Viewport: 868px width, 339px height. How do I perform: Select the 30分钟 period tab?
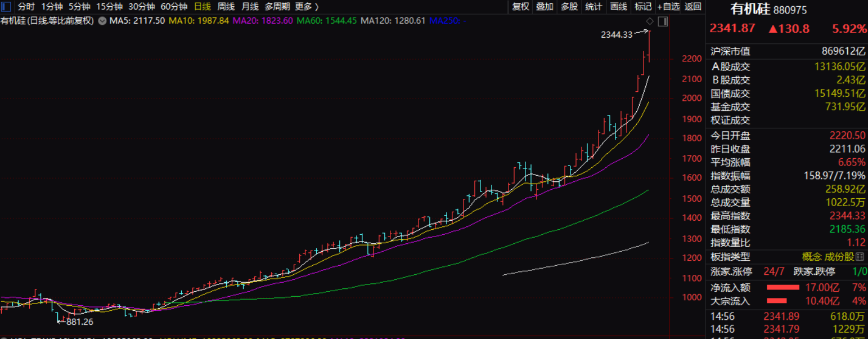[141, 7]
